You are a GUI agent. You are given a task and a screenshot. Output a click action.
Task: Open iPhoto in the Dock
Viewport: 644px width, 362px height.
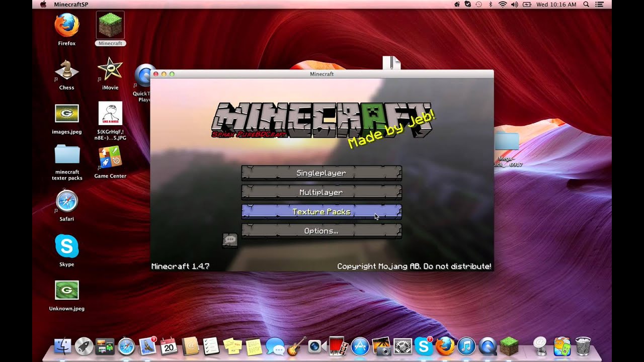[381, 346]
